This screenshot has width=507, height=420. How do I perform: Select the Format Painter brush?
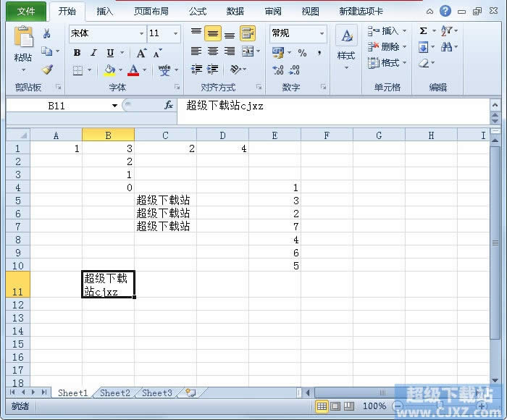[x=47, y=70]
